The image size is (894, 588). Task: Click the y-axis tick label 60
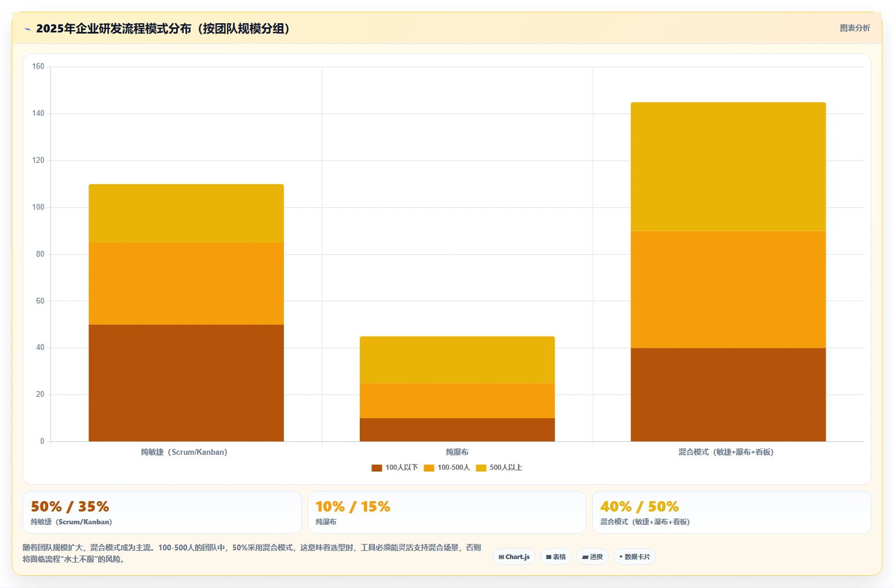tap(40, 301)
